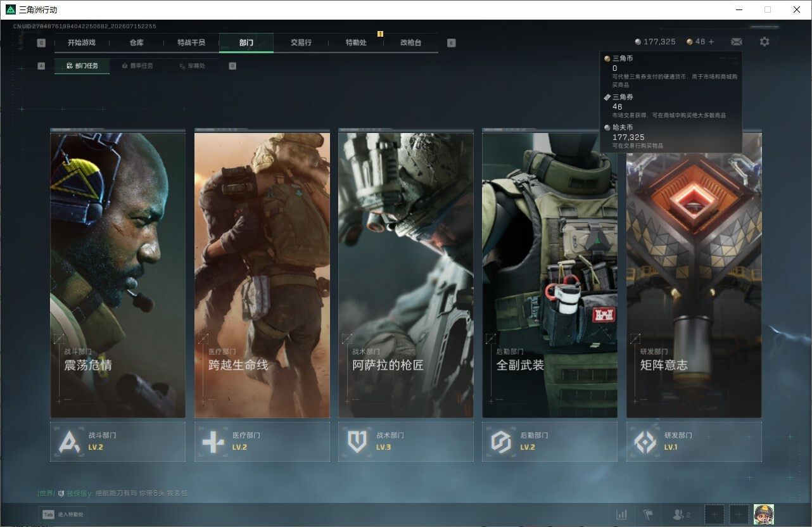Viewport: 812px width, 527px height.
Task: Click the plus icon beside 48 currency
Action: click(x=711, y=42)
